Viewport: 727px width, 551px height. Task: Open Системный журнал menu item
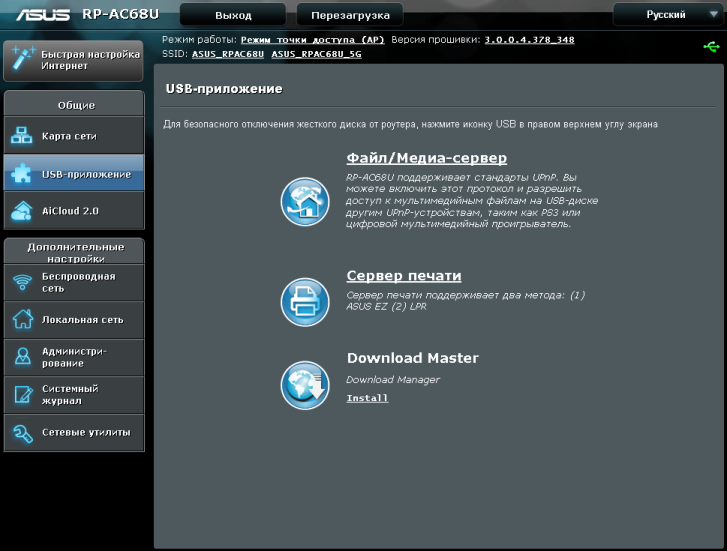(74, 395)
